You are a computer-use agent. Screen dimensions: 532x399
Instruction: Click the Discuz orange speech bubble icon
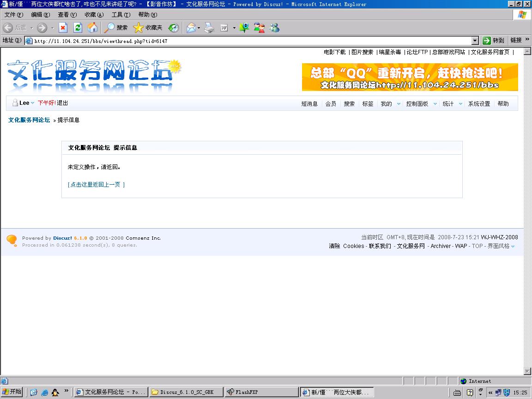(12, 241)
